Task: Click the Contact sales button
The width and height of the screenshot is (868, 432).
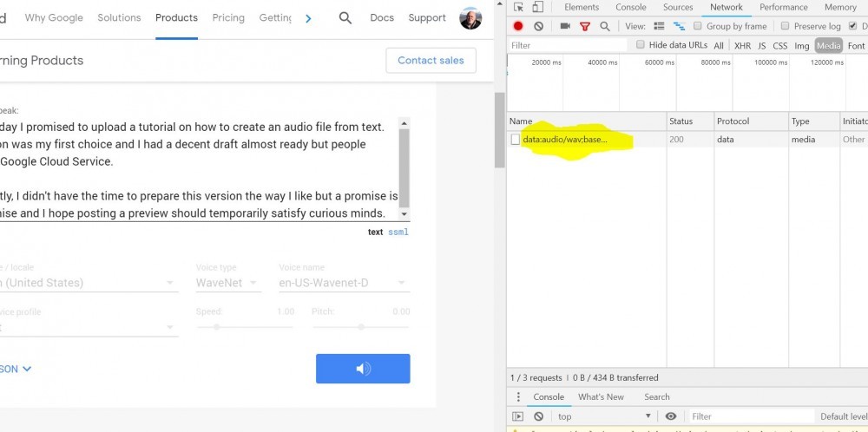Action: tap(431, 61)
